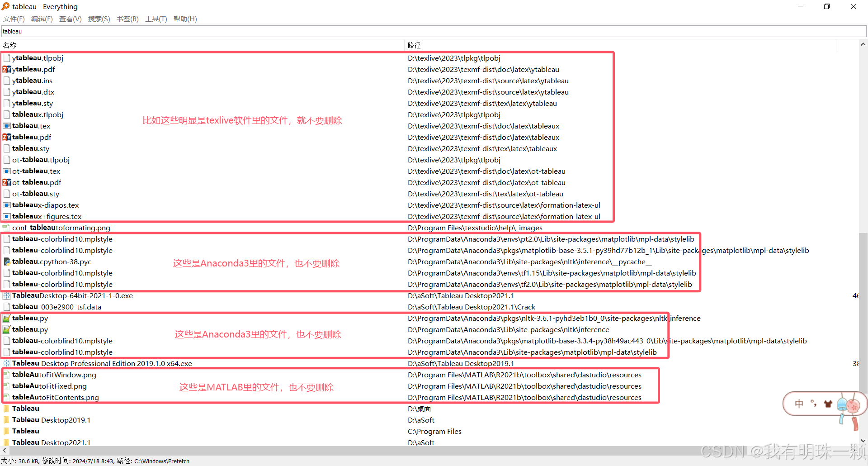Click the image icon of conf_tableautoformating.png
This screenshot has height=466, width=868.
(x=7, y=228)
